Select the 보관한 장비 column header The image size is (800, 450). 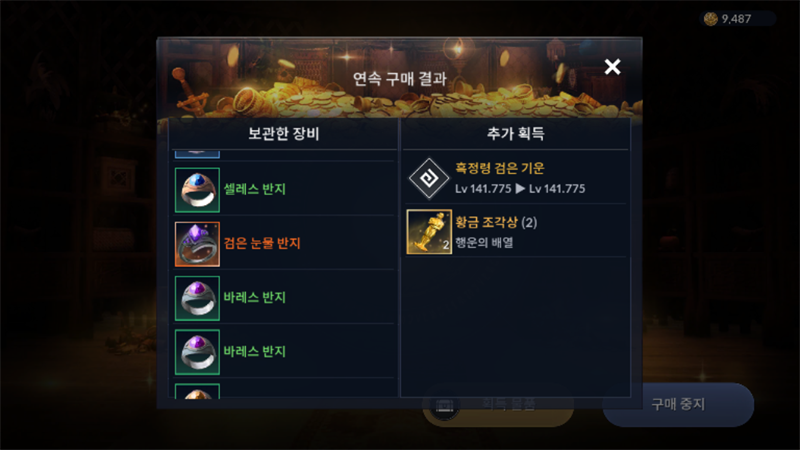pos(283,134)
